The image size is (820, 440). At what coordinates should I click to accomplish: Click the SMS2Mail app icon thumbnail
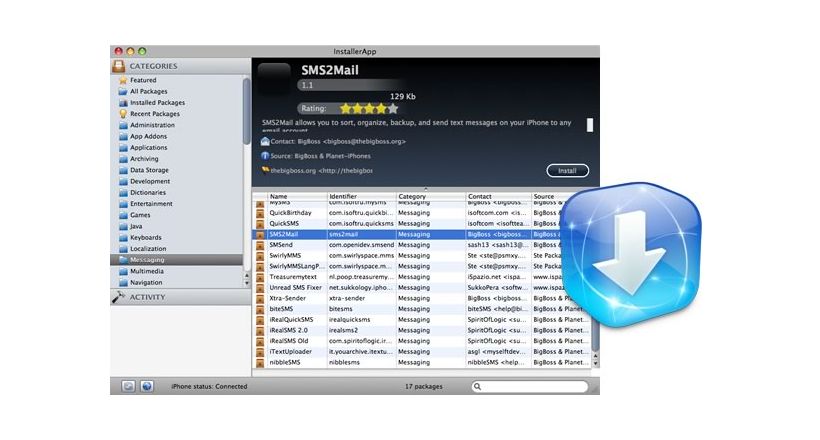point(274,78)
